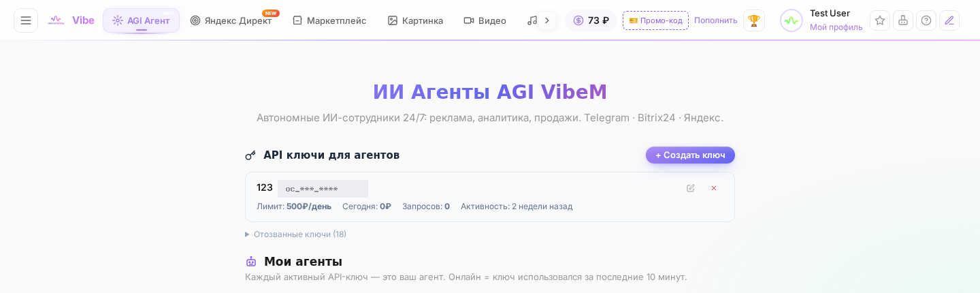The height and width of the screenshot is (293, 980).
Task: Open the help question mark icon
Action: tap(926, 20)
